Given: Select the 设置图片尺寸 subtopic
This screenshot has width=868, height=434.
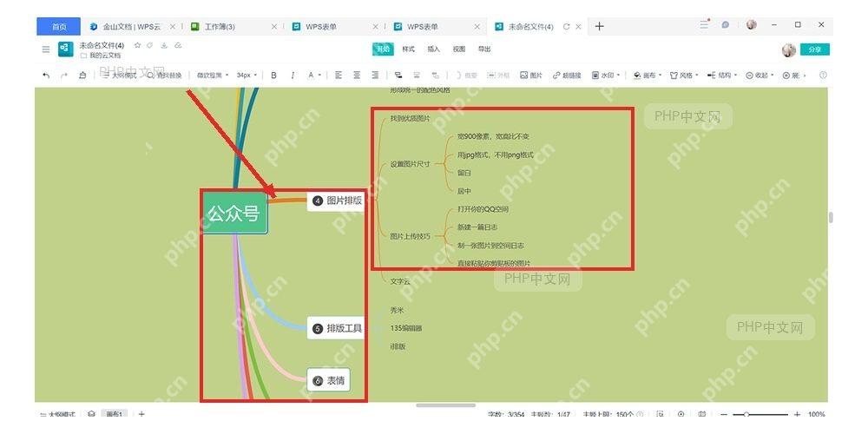Looking at the screenshot, I should pos(411,164).
